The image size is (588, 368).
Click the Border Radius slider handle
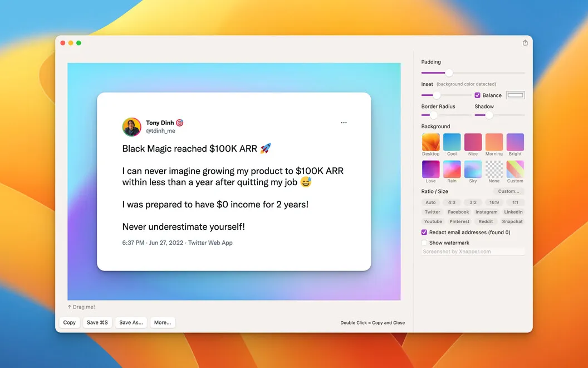tap(434, 115)
